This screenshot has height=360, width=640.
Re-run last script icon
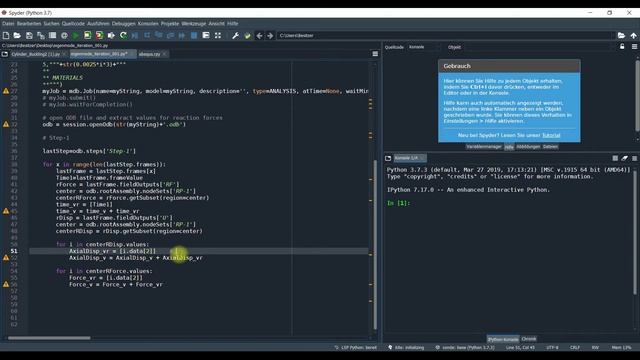pos(123,36)
